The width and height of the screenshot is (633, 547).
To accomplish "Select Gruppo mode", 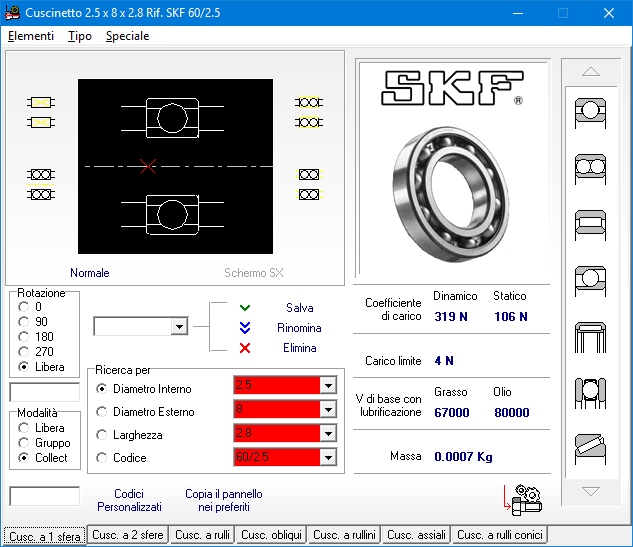I will (44, 443).
